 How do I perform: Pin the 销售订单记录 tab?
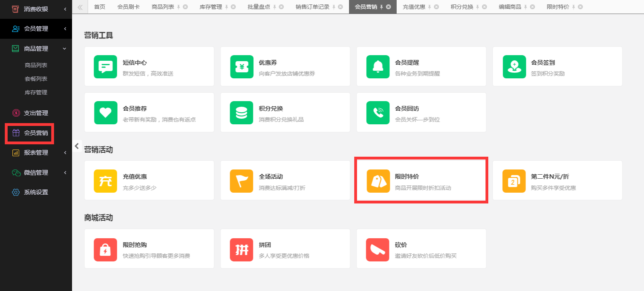tap(334, 7)
